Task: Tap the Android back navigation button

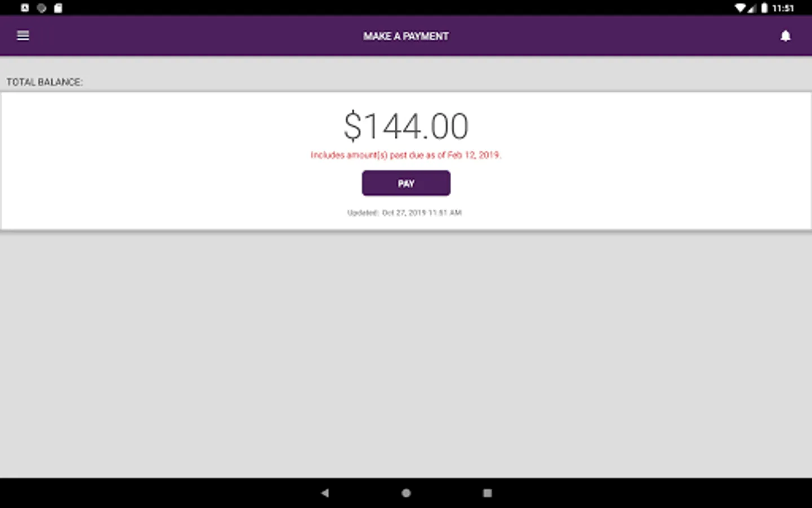Action: [325, 493]
